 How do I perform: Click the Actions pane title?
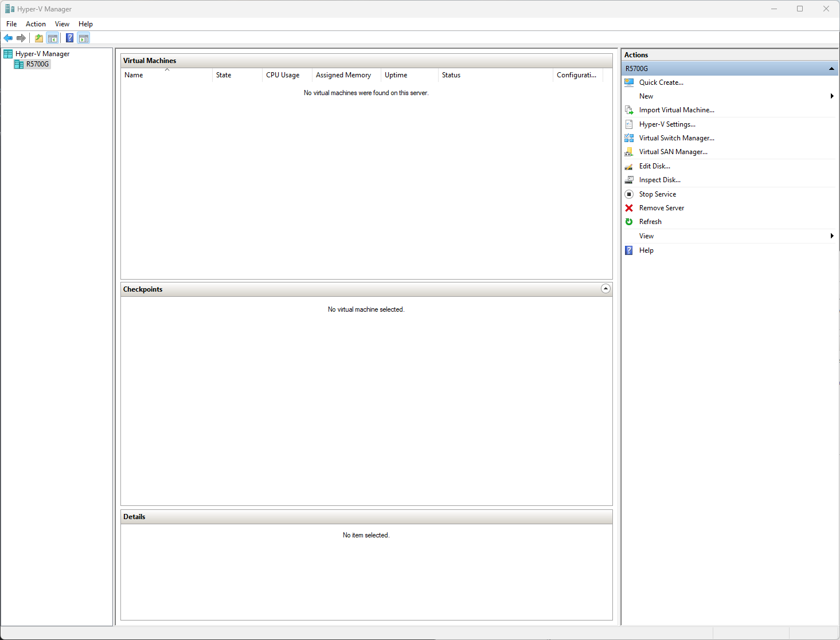[x=636, y=55]
